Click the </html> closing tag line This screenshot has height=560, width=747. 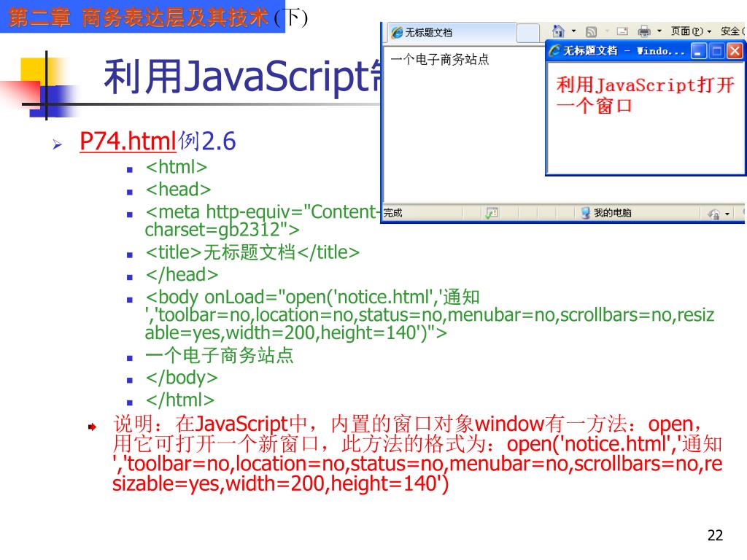point(180,400)
